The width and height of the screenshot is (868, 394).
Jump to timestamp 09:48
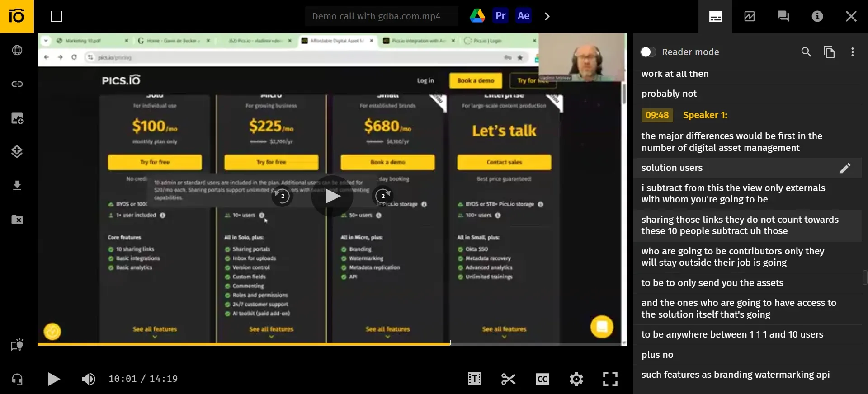(657, 115)
